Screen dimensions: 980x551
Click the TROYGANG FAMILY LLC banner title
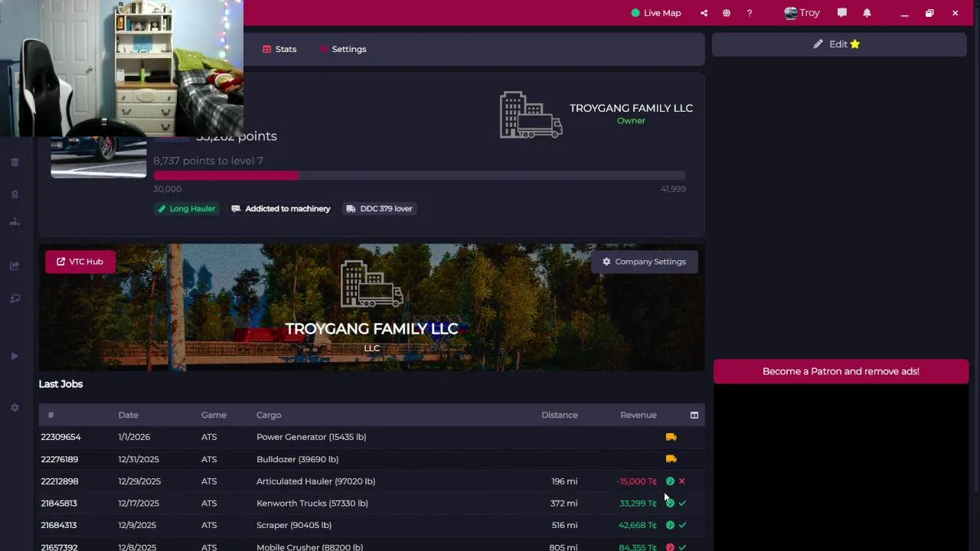pyautogui.click(x=371, y=329)
